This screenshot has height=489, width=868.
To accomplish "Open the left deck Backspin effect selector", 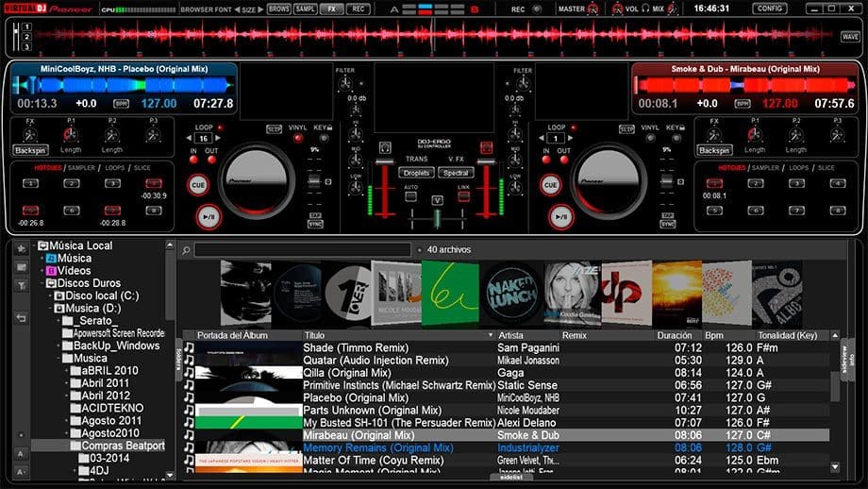I will click(x=30, y=150).
